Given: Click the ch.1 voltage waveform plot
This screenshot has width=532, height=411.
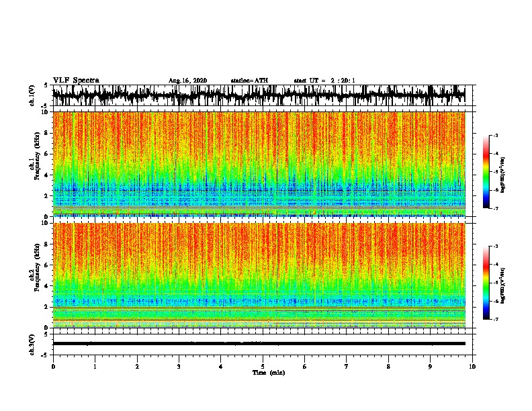Looking at the screenshot, I should tap(263, 95).
